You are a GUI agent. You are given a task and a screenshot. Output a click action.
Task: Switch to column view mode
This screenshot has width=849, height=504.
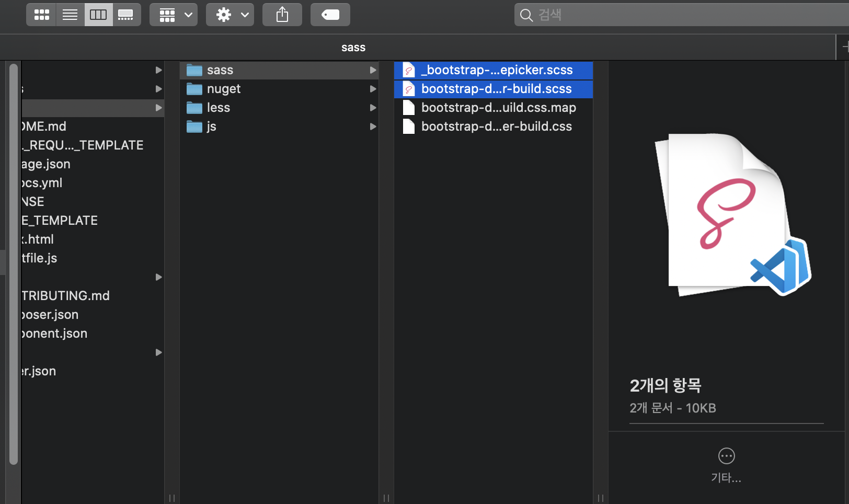[x=98, y=15]
